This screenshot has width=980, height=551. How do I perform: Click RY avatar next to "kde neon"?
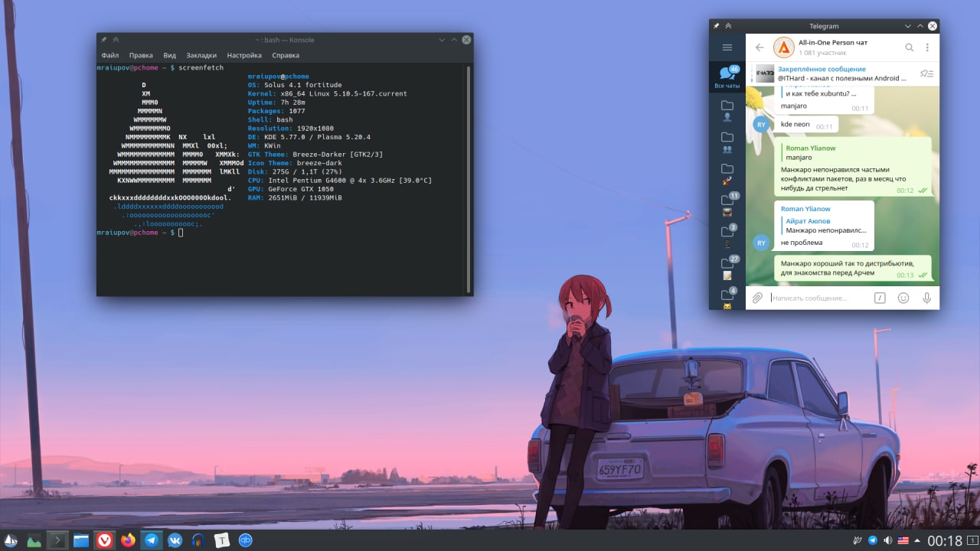(761, 124)
